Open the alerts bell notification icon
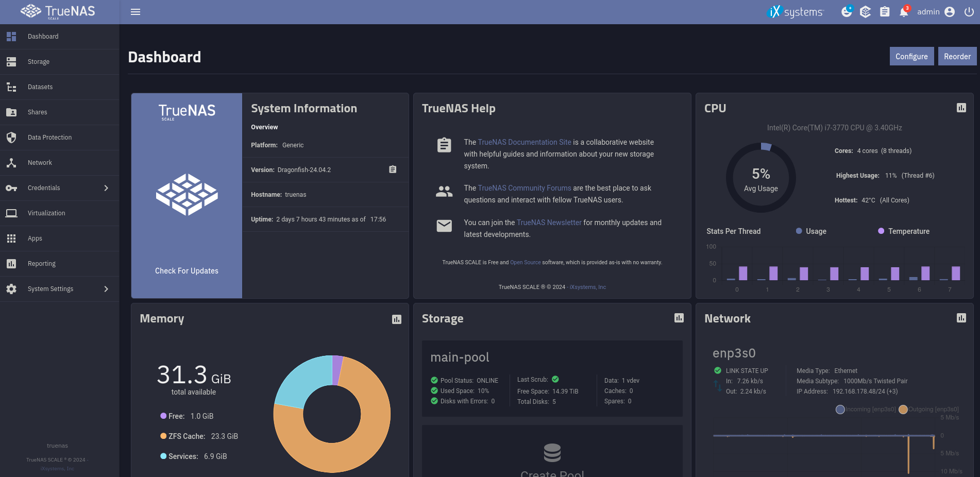The image size is (980, 477). [904, 12]
